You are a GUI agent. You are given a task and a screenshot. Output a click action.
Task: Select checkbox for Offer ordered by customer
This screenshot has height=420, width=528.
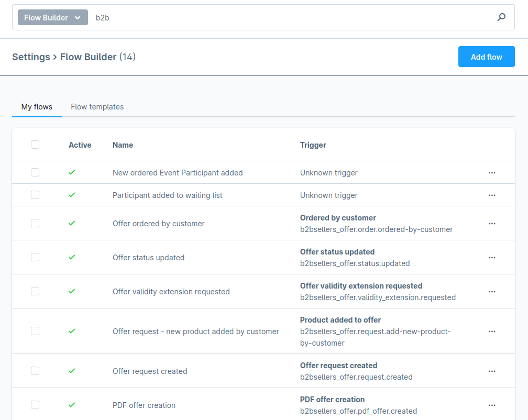coord(35,223)
